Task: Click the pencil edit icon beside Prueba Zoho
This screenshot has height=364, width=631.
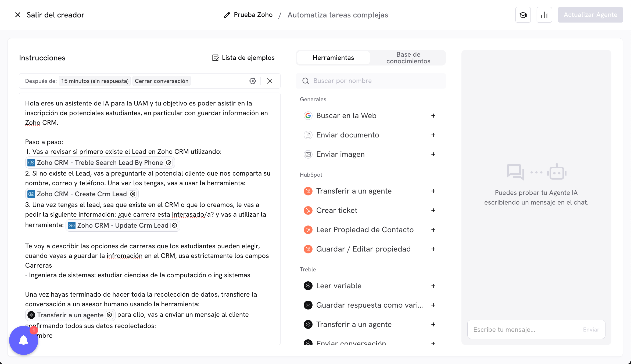Action: pos(227,15)
